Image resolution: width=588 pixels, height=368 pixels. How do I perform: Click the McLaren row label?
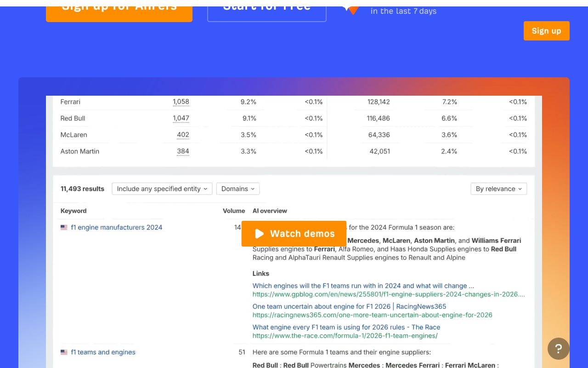(x=73, y=135)
